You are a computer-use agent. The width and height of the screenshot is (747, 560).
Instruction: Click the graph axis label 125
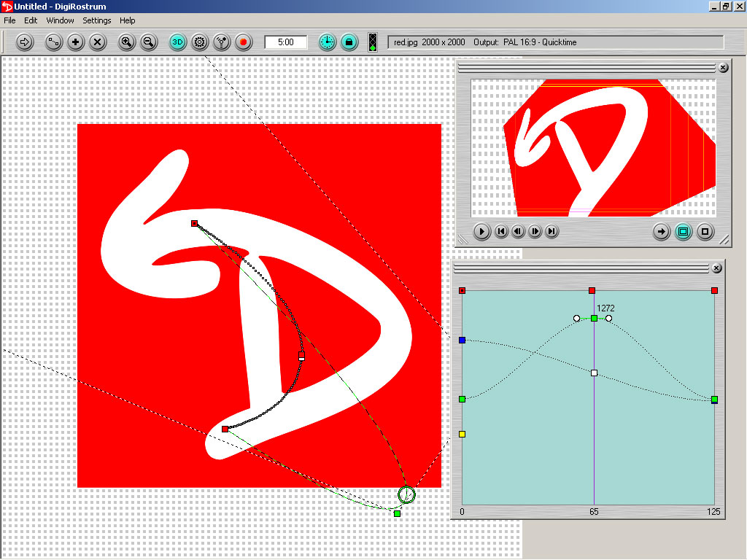coord(713,511)
